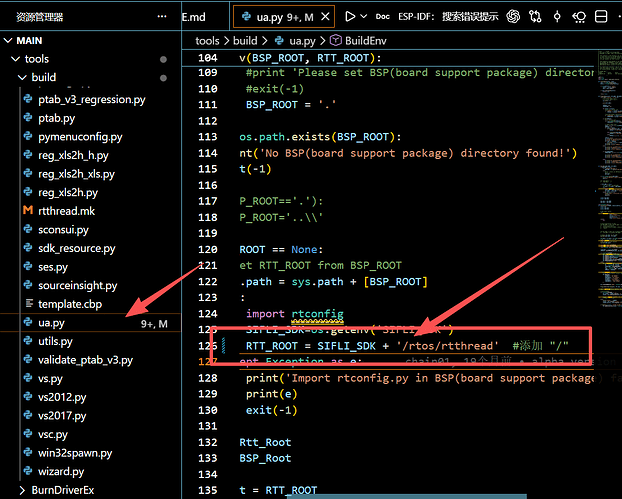Click the commit node toolbar icon
The width and height of the screenshot is (622, 499).
pos(557,17)
